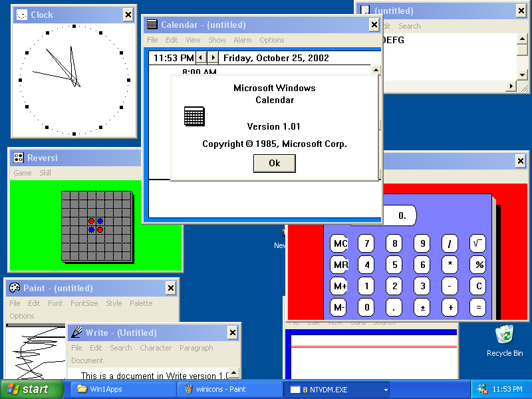Open the Palette menu in Paint

pos(141,303)
